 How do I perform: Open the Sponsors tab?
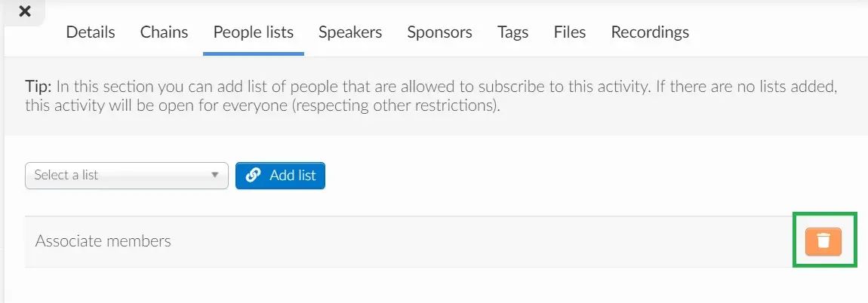coord(439,32)
